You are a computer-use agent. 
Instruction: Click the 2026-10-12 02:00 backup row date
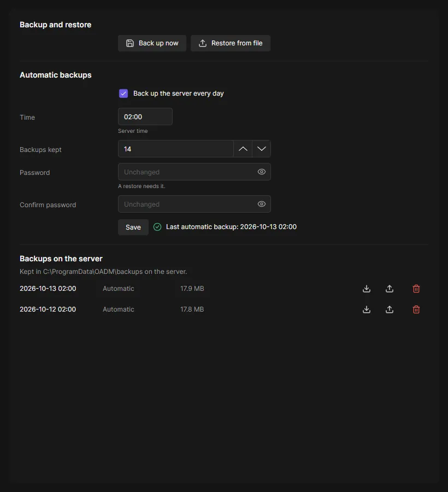point(48,309)
